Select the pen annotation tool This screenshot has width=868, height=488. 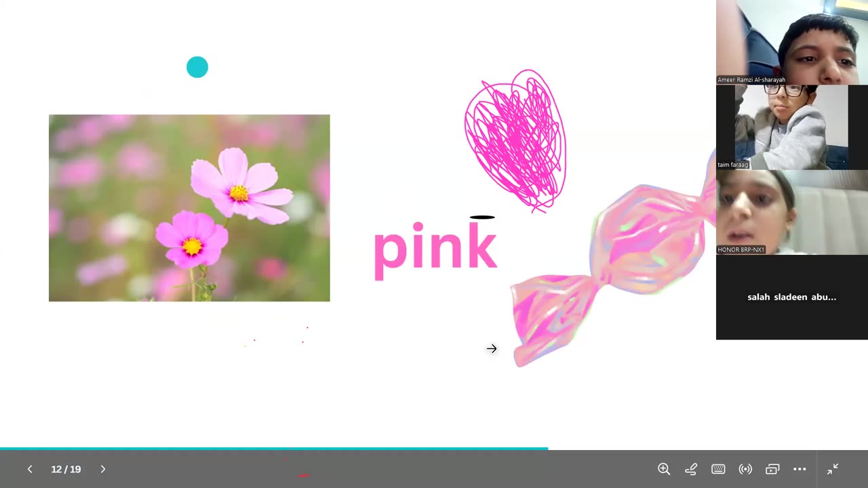pyautogui.click(x=691, y=469)
